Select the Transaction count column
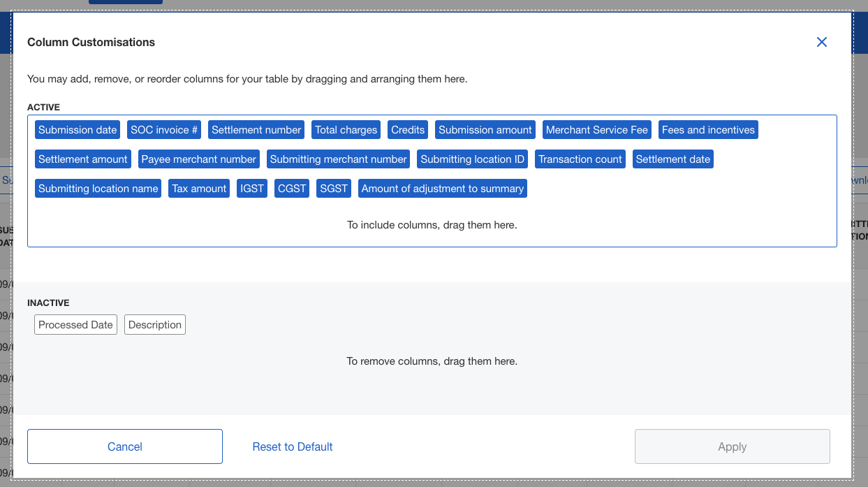 point(580,159)
